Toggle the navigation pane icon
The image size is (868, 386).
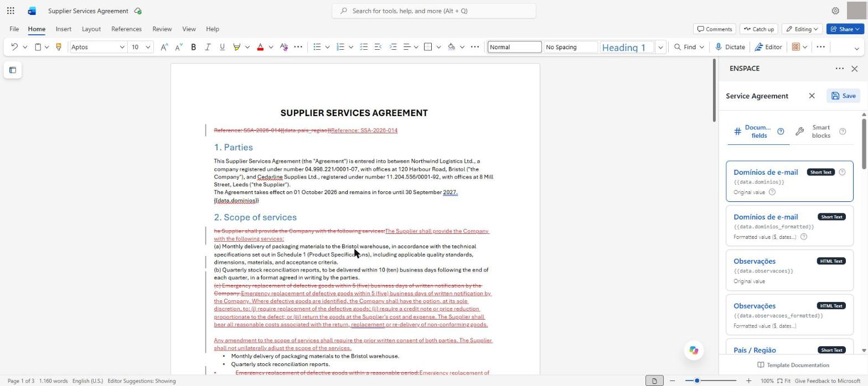[x=12, y=70]
